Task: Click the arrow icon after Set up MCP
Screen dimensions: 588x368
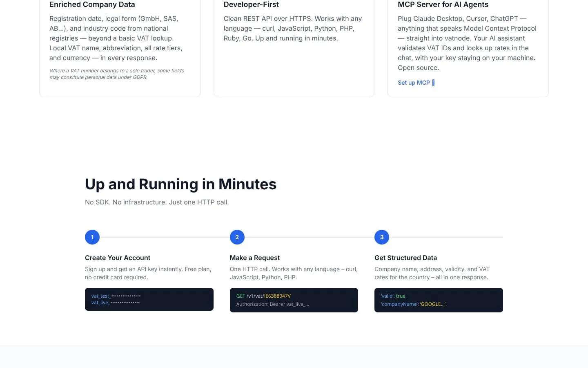Action: click(x=433, y=83)
